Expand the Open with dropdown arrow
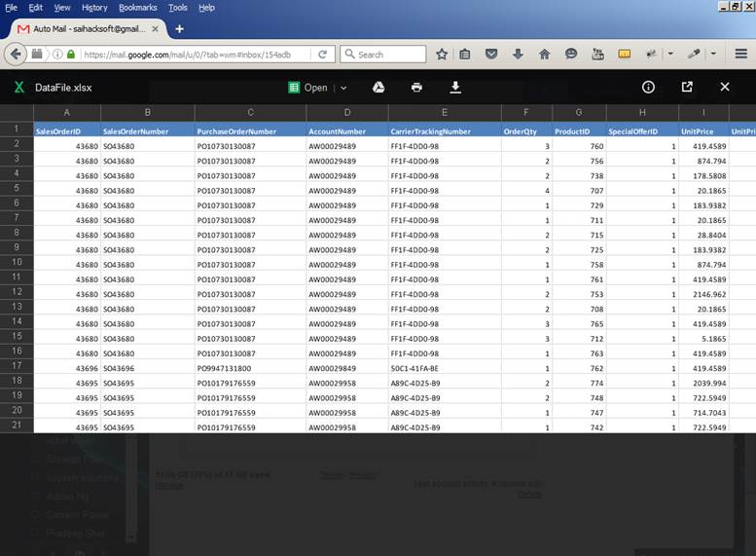This screenshot has height=556, width=756. click(x=343, y=88)
